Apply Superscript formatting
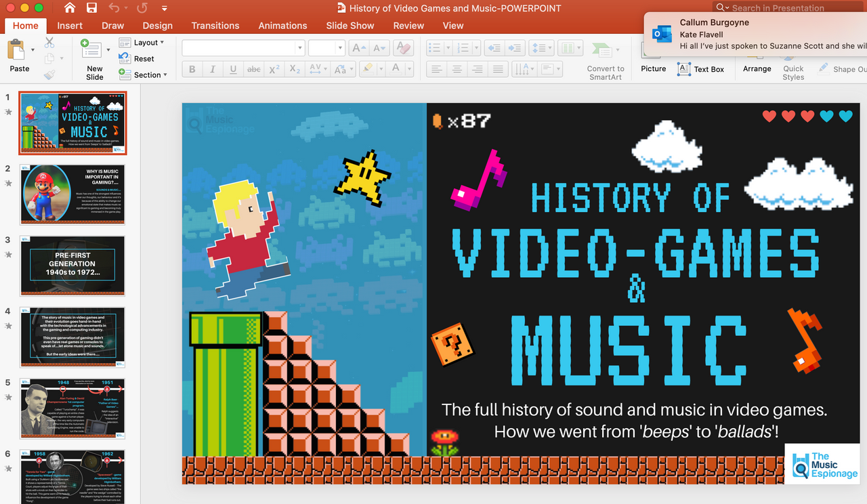 (x=274, y=68)
